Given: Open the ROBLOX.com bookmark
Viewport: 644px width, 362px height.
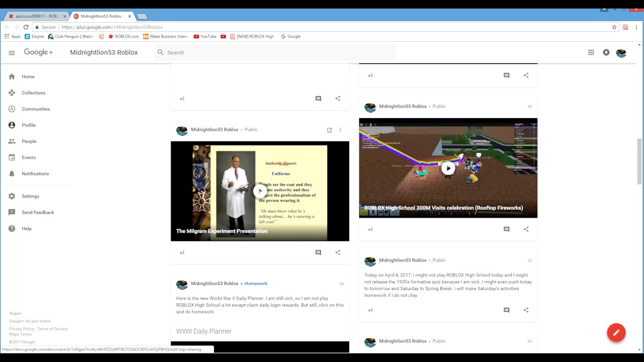Looking at the screenshot, I should [123, 36].
